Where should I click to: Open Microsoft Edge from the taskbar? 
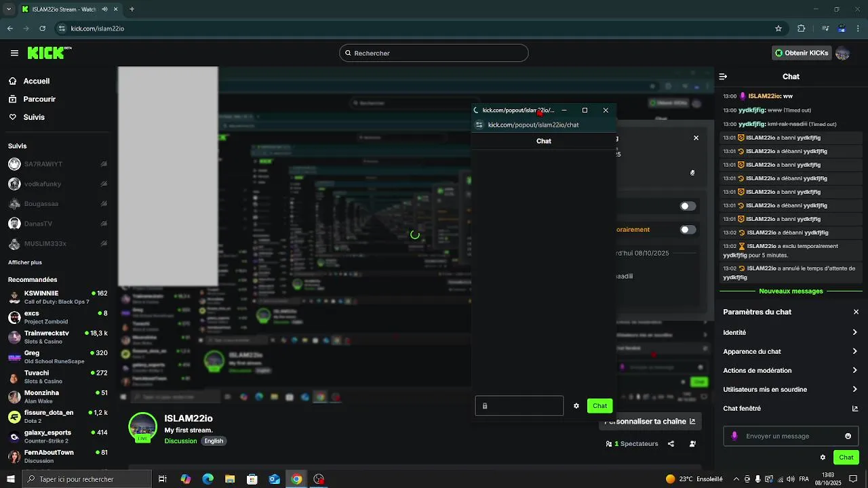(x=208, y=479)
